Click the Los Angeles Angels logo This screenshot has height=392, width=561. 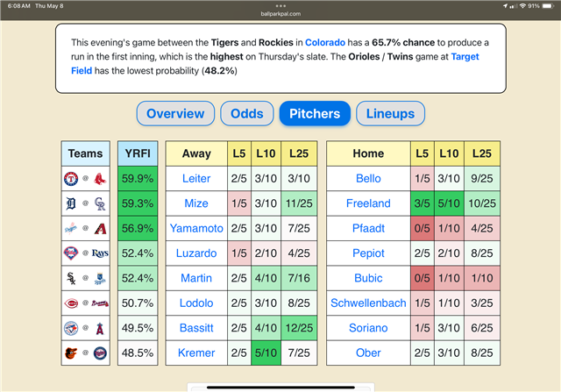(100, 328)
